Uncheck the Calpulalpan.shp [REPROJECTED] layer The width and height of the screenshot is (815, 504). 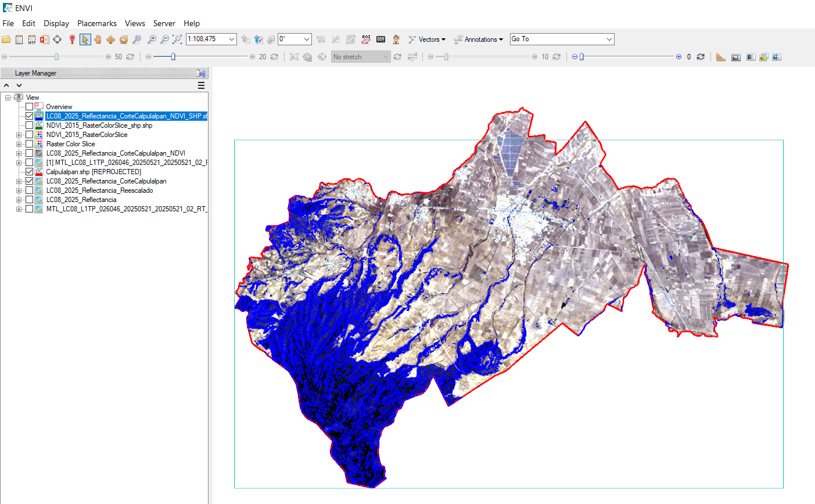(29, 172)
